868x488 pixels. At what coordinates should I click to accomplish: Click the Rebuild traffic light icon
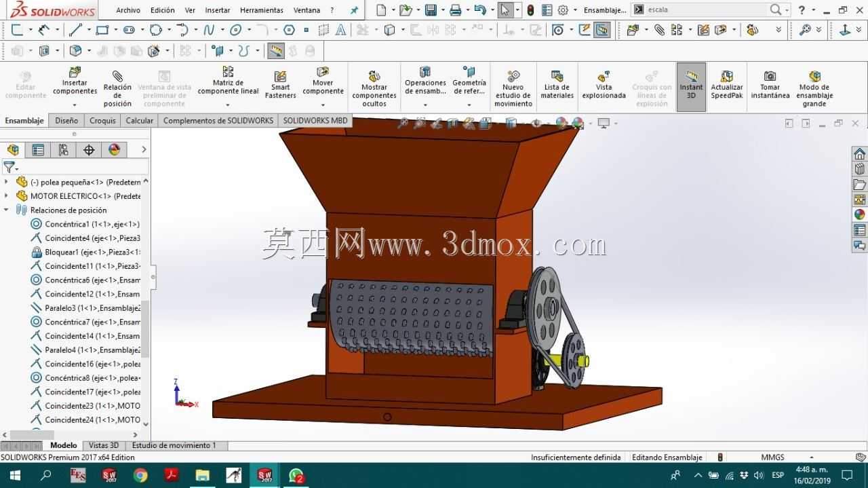(530, 10)
